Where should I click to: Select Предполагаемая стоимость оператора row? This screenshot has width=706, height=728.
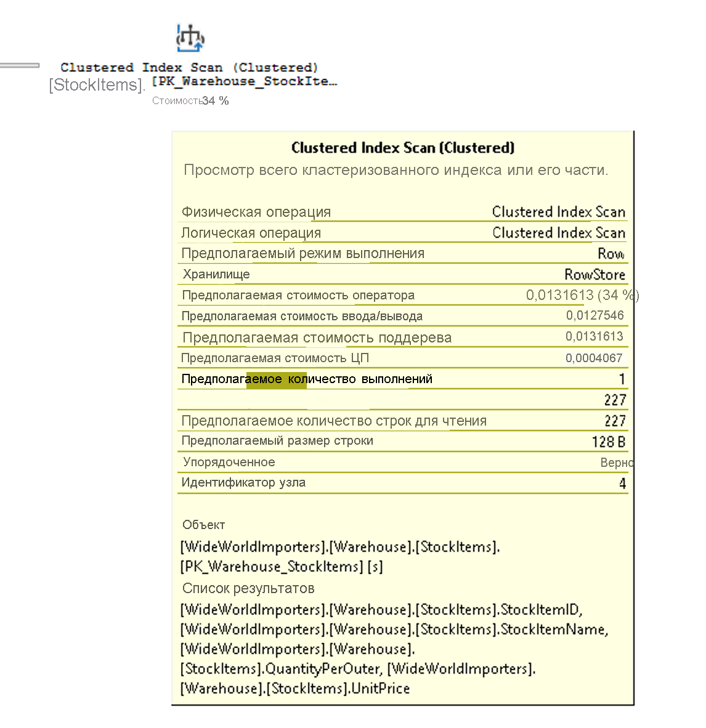[x=403, y=295]
